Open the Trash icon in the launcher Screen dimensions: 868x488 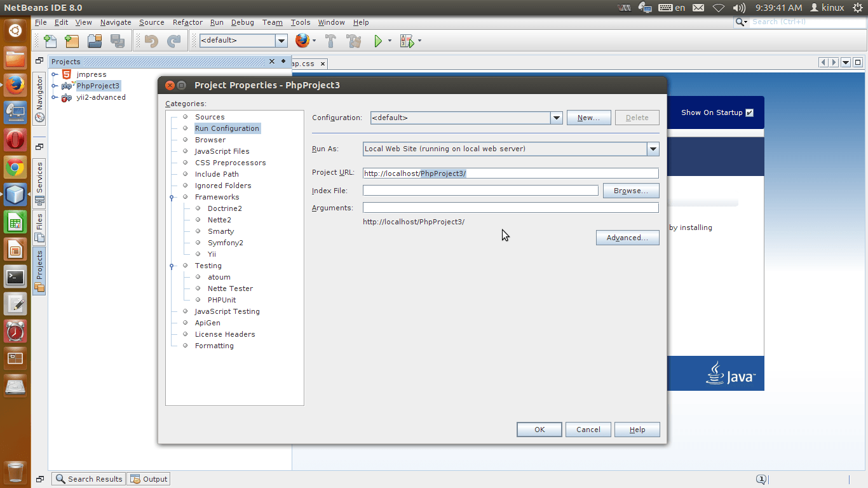pos(16,473)
